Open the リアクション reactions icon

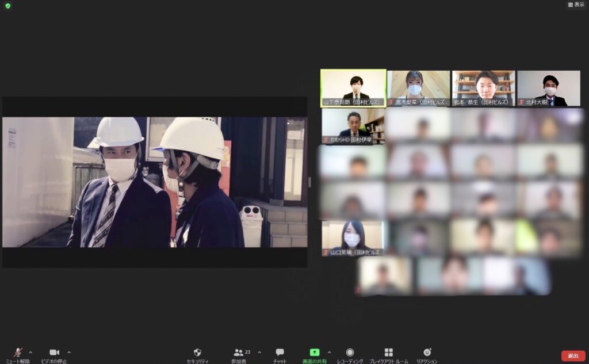tap(427, 351)
